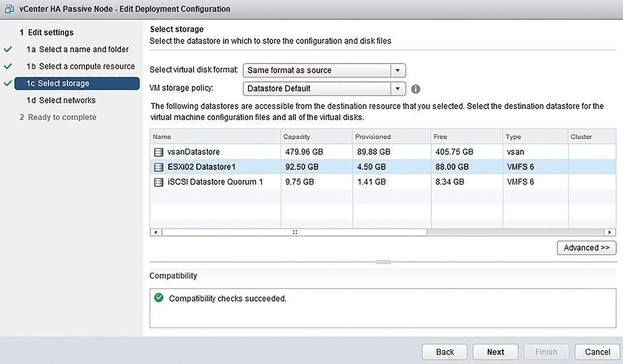The width and height of the screenshot is (623, 364).
Task: Expand the Advanced >> options
Action: tap(586, 248)
